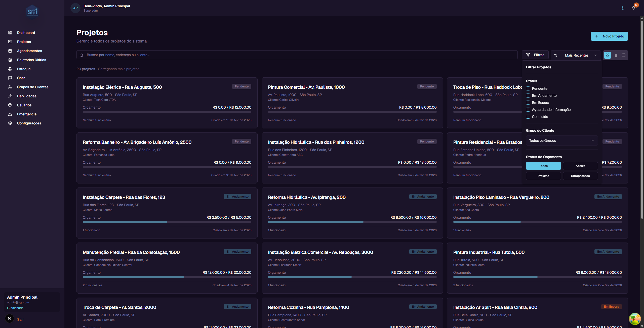The width and height of the screenshot is (644, 328).
Task: Open Relatórios Diários menu item
Action: [x=31, y=60]
